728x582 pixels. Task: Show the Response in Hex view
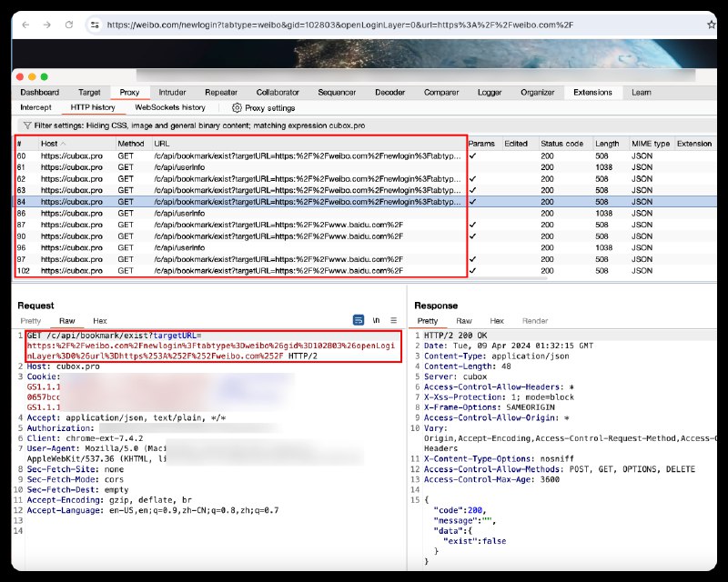(497, 321)
